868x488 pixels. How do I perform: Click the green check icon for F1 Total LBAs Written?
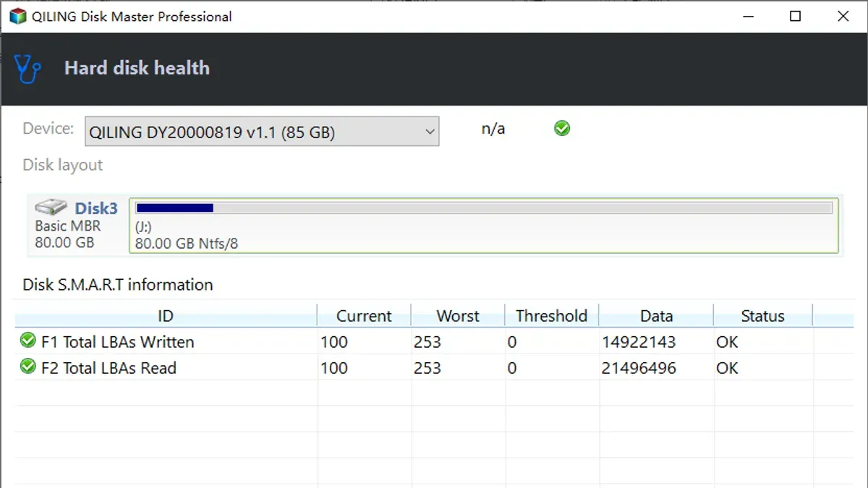click(x=28, y=341)
